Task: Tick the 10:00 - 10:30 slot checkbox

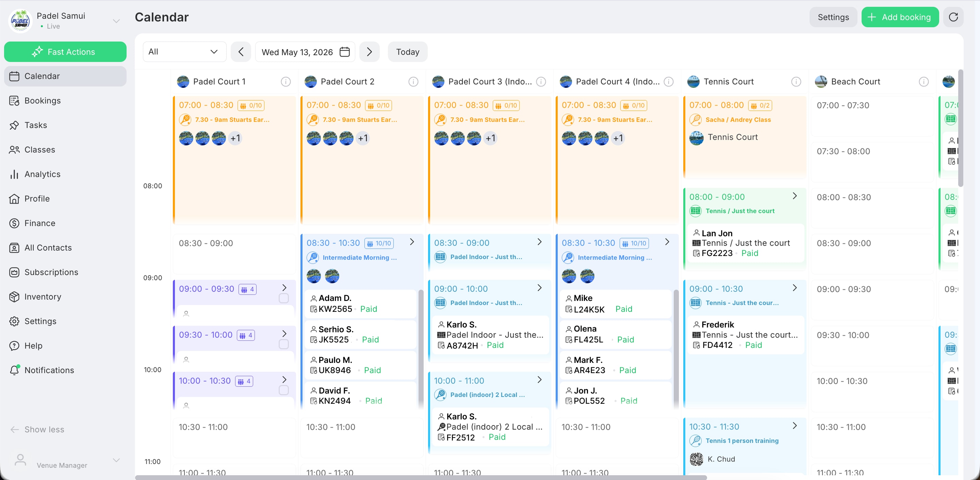Action: [283, 390]
